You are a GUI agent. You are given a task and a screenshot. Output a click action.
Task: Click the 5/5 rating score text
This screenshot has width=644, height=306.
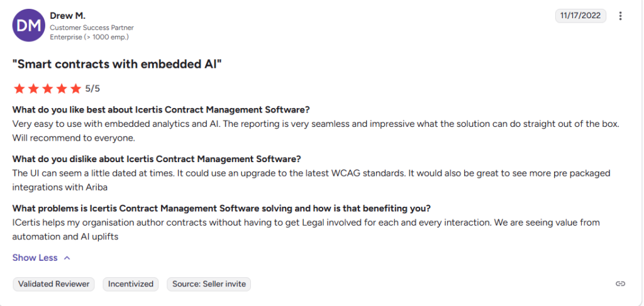pyautogui.click(x=92, y=89)
